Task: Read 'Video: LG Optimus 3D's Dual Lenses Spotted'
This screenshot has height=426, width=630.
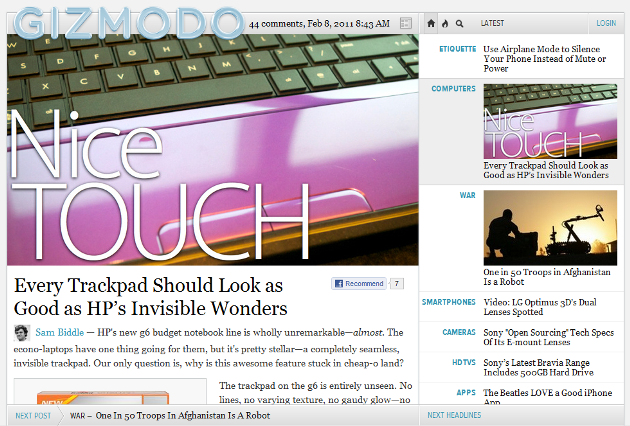Action: coord(540,307)
